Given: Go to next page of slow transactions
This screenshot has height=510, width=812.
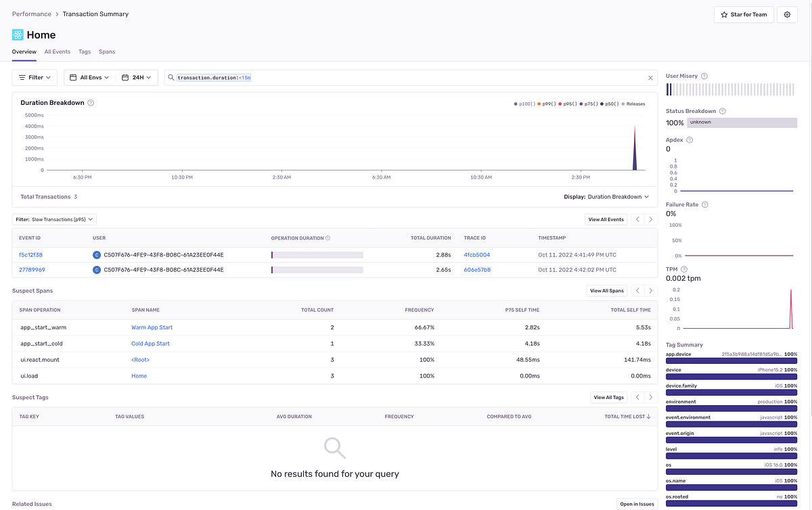Looking at the screenshot, I should (x=650, y=219).
